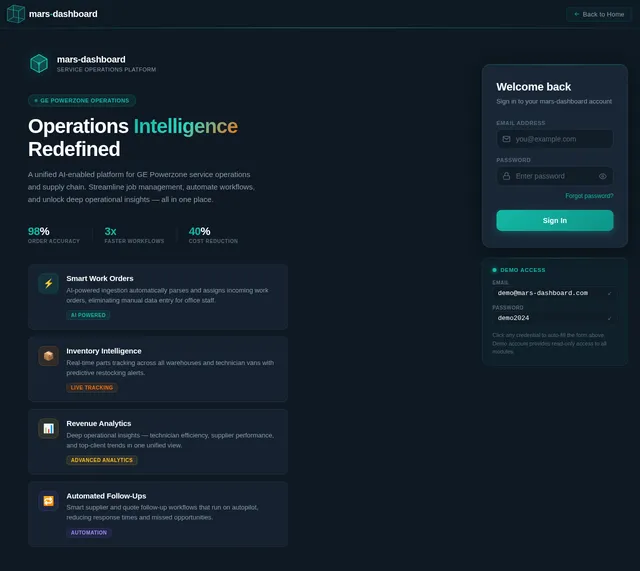Click the Demo Access label

coord(522,270)
